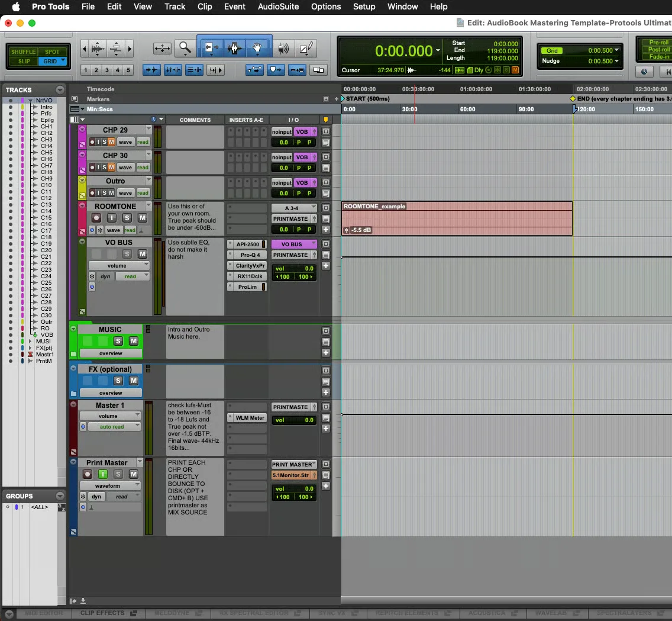Open the Apple menu
Image resolution: width=672 pixels, height=621 pixels.
[16, 7]
